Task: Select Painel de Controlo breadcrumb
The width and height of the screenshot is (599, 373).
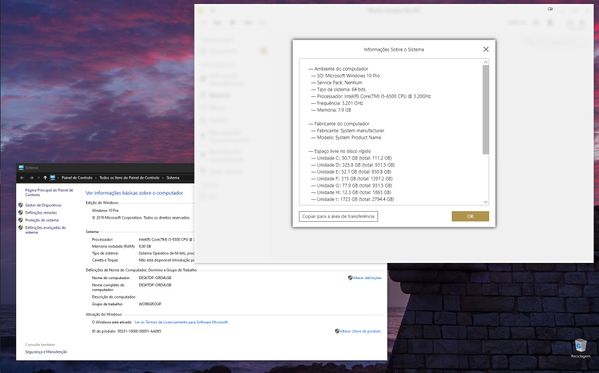Action: pos(77,178)
